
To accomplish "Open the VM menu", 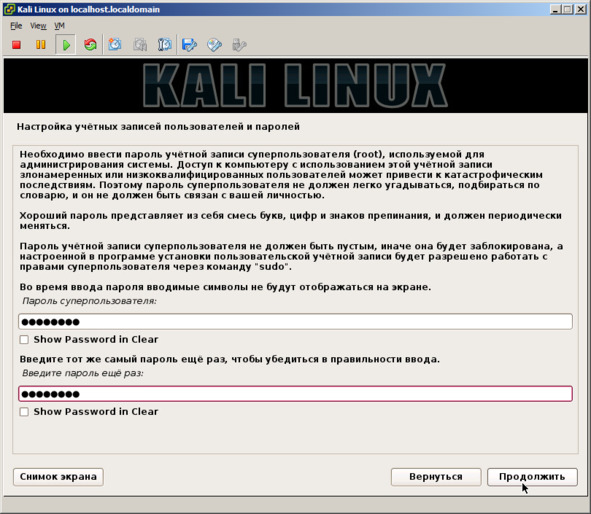I will [x=60, y=26].
